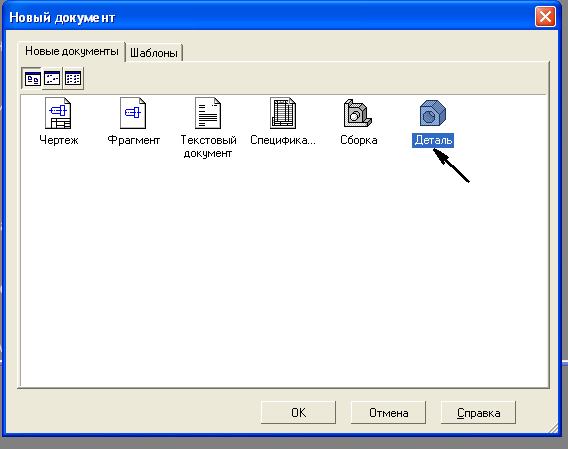Open help via Справка button

[478, 412]
